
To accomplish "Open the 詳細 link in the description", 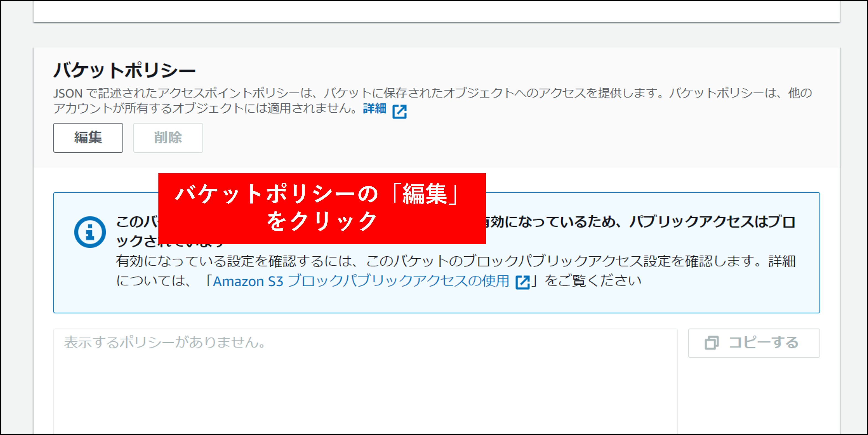I will [374, 109].
